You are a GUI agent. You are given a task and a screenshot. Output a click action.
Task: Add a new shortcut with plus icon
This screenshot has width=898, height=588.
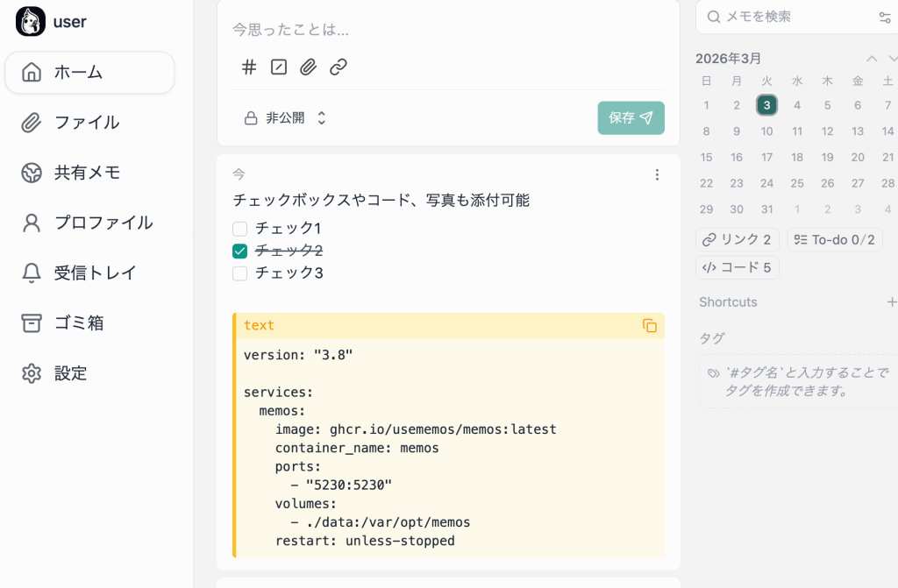click(891, 302)
